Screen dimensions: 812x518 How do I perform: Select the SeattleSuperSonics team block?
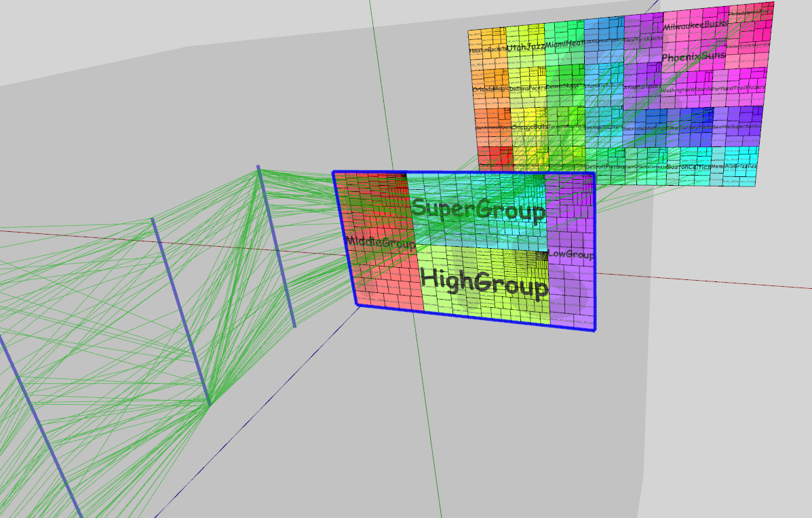click(x=737, y=127)
